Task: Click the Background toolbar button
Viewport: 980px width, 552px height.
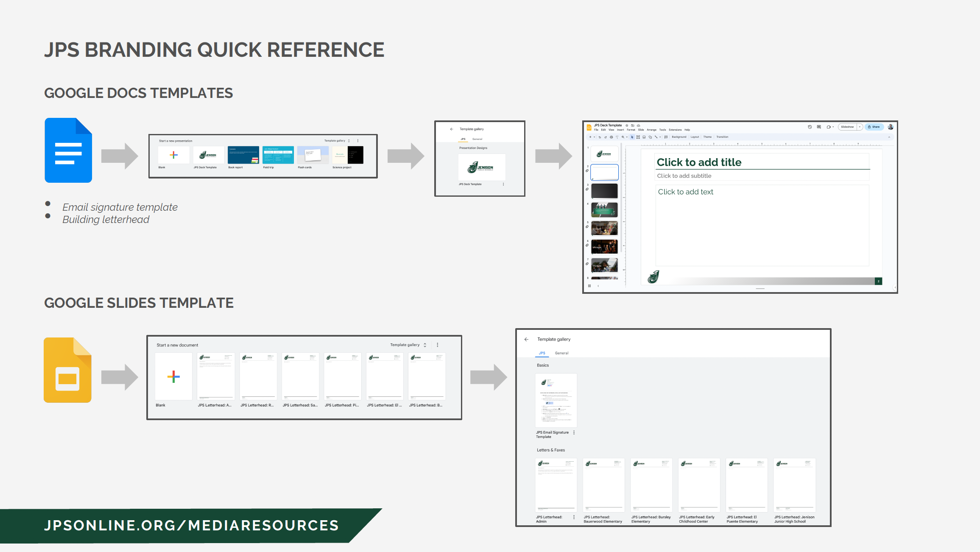Action: point(679,137)
